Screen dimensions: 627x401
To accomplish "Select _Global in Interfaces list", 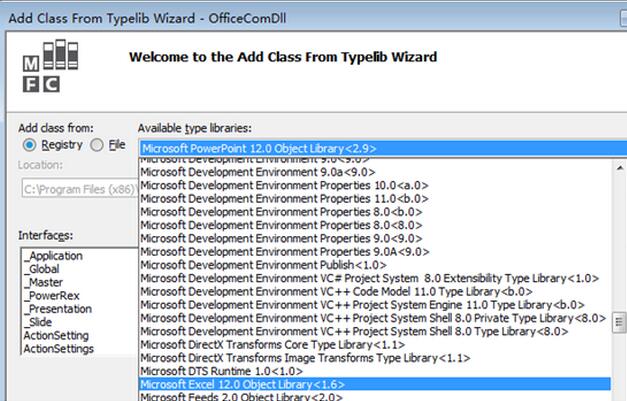I will tap(42, 269).
